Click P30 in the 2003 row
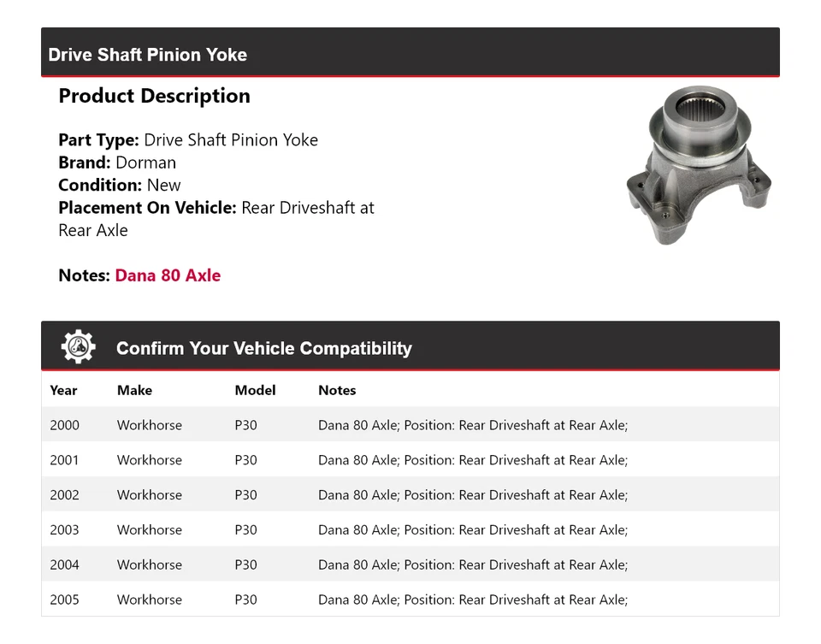Image resolution: width=821 pixels, height=644 pixels. pos(245,530)
